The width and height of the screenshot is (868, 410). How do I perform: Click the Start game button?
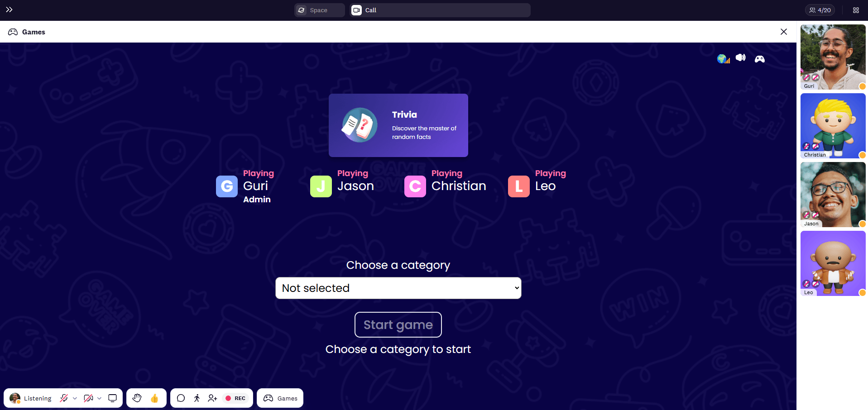tap(398, 324)
